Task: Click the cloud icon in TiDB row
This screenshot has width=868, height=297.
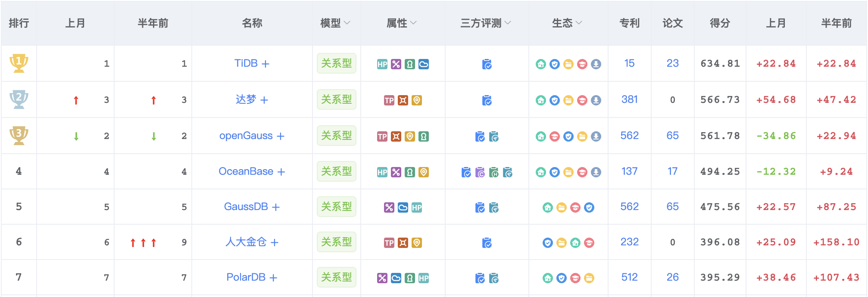Action: 424,65
